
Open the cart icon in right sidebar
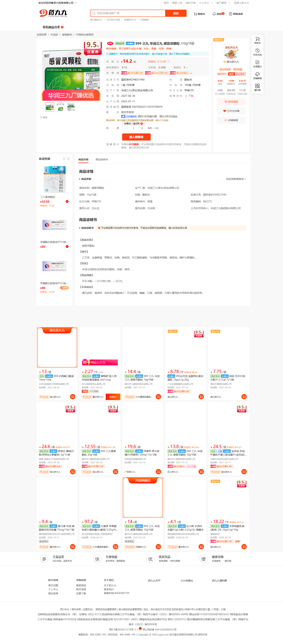coord(257,39)
